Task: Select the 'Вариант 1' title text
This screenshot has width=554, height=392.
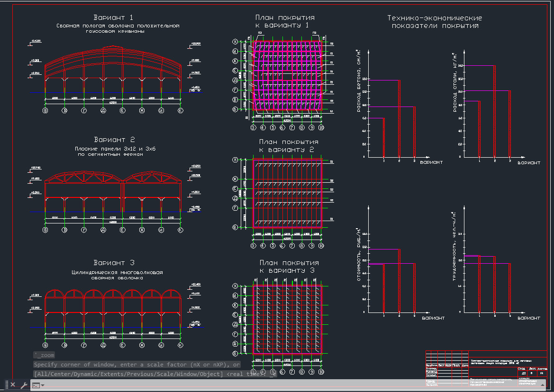Action: [x=113, y=18]
